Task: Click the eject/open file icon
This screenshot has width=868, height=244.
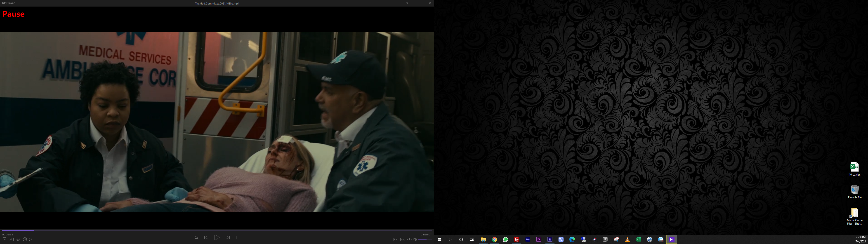Action: pos(196,238)
